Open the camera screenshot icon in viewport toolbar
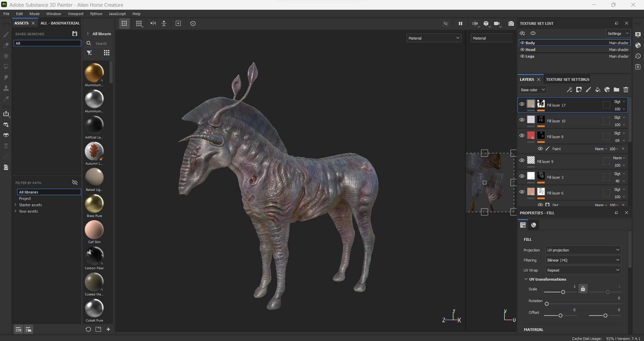The image size is (644, 341). coord(511,23)
